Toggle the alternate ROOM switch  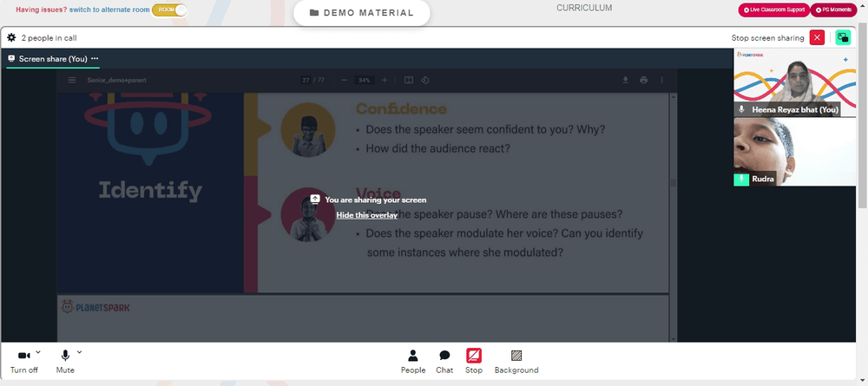169,10
